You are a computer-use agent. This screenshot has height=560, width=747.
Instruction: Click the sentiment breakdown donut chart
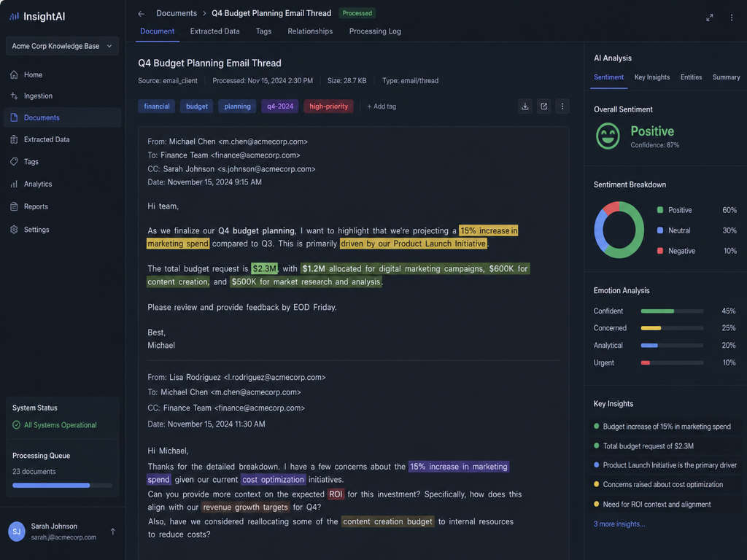(619, 230)
